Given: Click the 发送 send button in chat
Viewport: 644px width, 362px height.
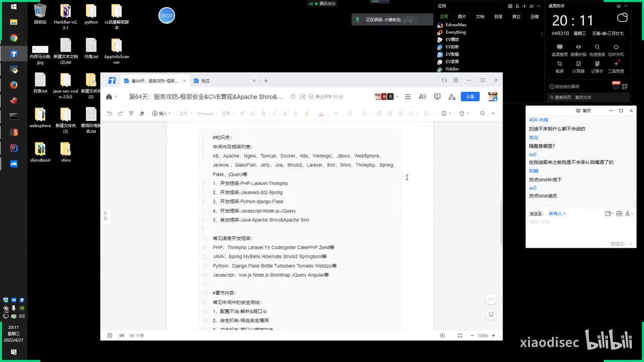Looking at the screenshot, I should click(x=617, y=244).
